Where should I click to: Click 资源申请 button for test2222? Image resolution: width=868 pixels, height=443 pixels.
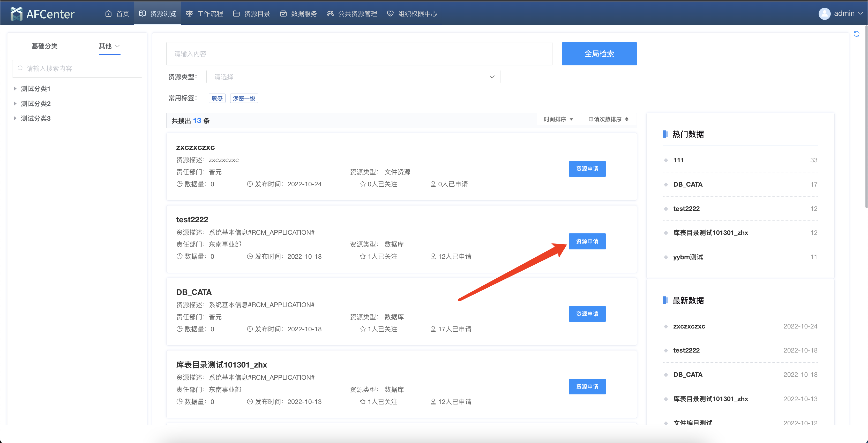click(587, 241)
